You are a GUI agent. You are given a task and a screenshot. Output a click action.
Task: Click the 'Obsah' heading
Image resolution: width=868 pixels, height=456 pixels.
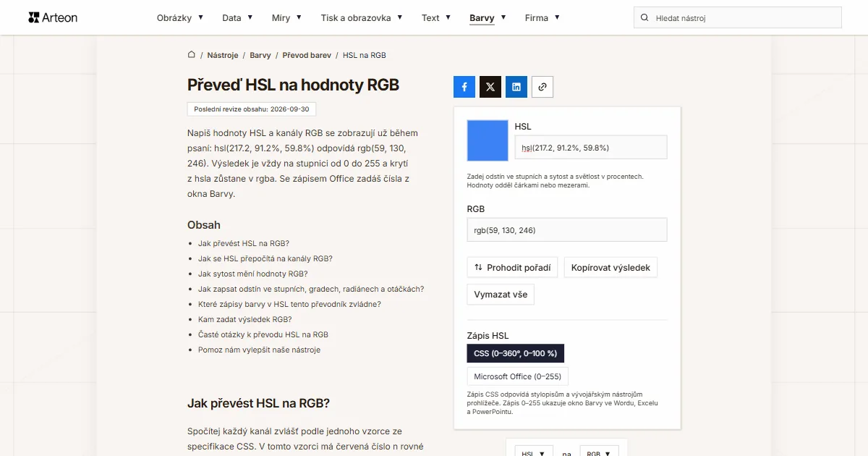click(x=204, y=224)
